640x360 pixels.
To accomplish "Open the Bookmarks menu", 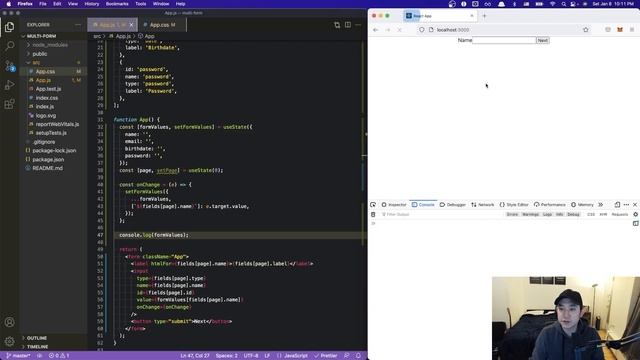I will [x=117, y=4].
